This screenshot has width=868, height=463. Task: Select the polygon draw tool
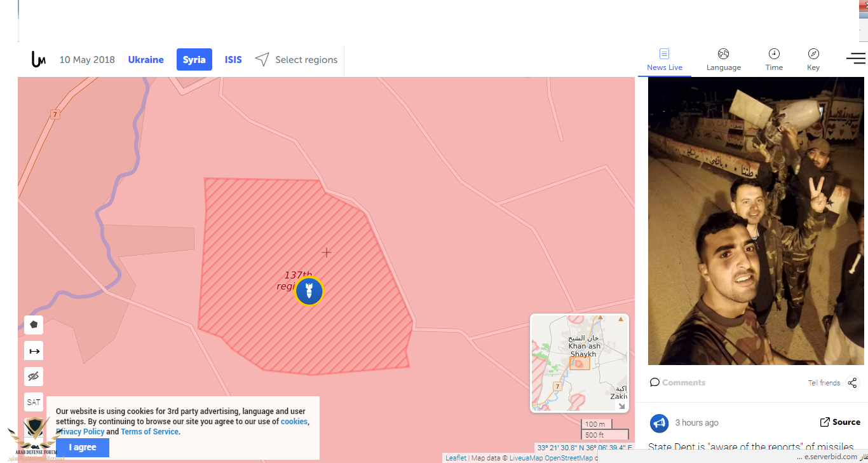click(34, 324)
